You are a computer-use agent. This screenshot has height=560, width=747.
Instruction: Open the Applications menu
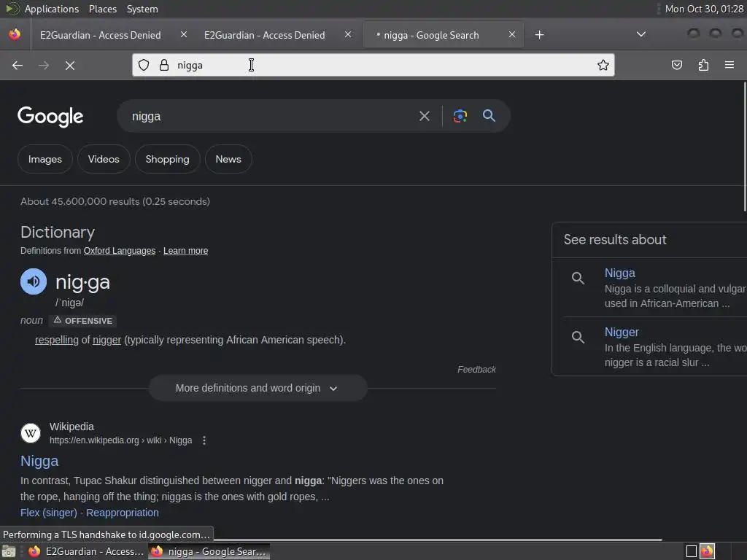(52, 9)
